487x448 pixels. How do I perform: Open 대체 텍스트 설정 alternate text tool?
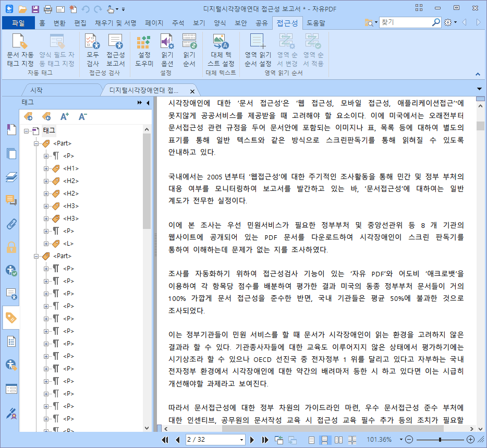[x=221, y=50]
